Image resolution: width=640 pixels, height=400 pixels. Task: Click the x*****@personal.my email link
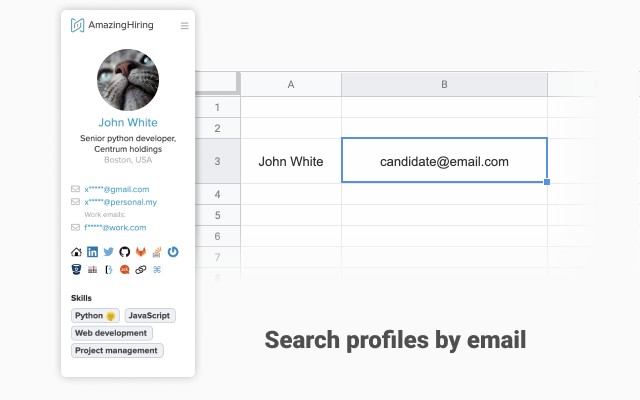tap(121, 202)
